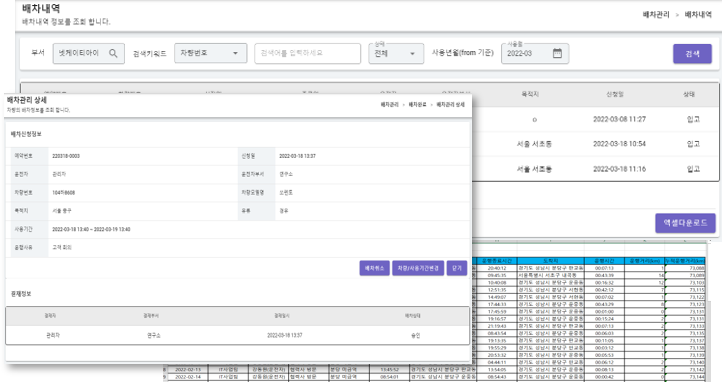Click the 20:40:12 cell in the Excel sheet
Viewport: 722px width, 382px height.
click(497, 268)
